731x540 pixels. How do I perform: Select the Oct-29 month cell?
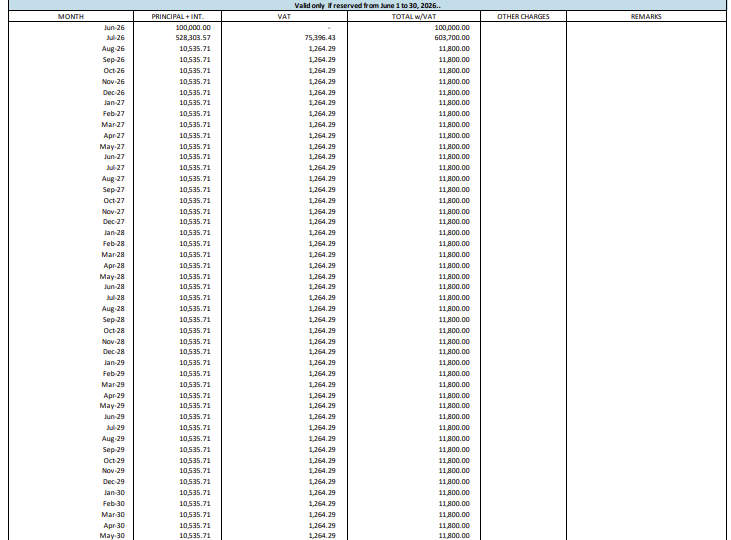114,461
